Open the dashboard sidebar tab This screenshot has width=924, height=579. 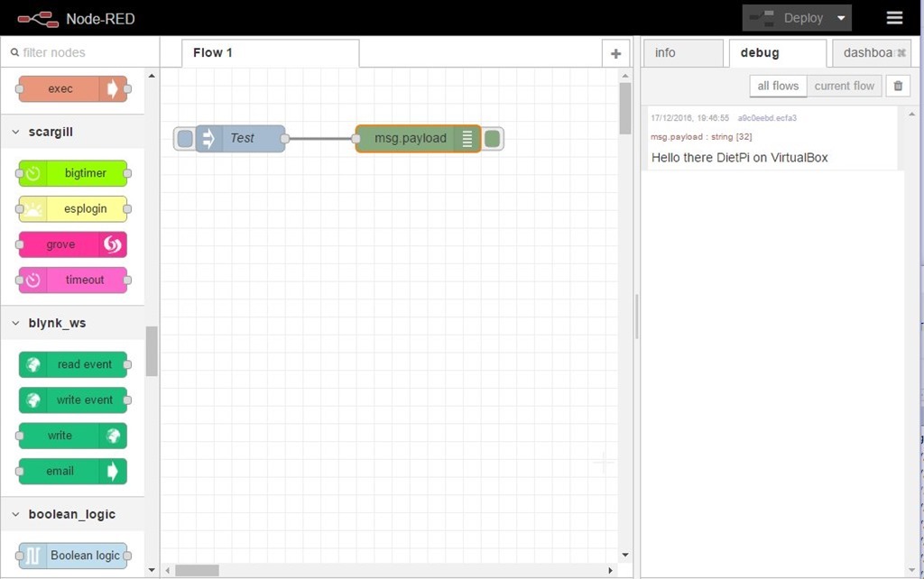866,53
